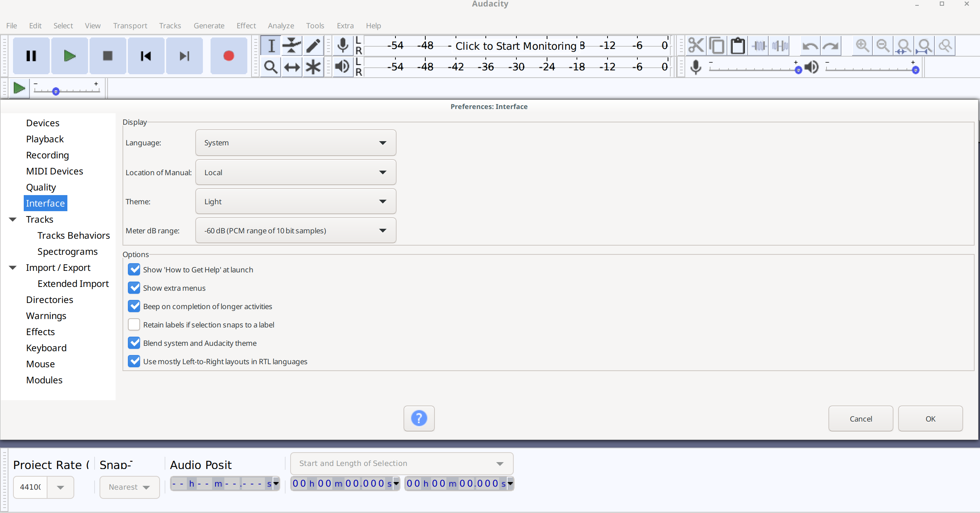Select the Zoom tool magnifier
The width and height of the screenshot is (980, 513).
[271, 67]
